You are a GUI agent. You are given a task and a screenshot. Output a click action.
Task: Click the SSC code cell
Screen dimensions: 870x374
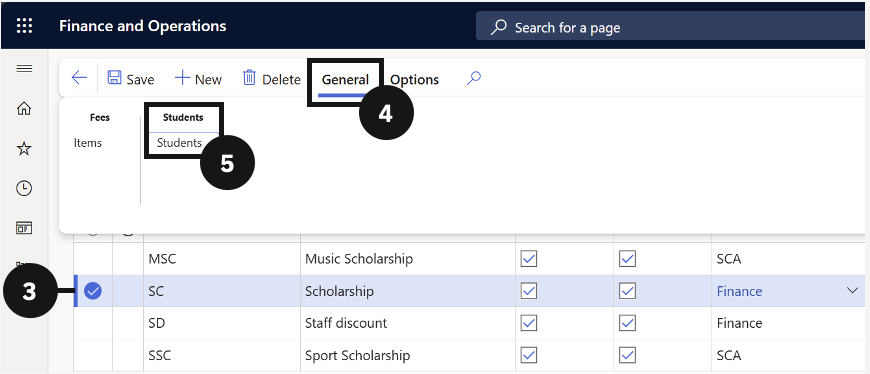pyautogui.click(x=222, y=355)
